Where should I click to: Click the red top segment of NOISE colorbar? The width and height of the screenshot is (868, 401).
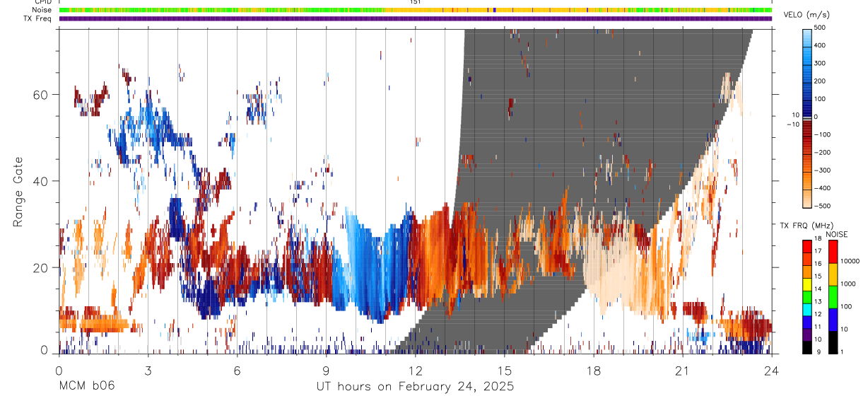pyautogui.click(x=832, y=251)
